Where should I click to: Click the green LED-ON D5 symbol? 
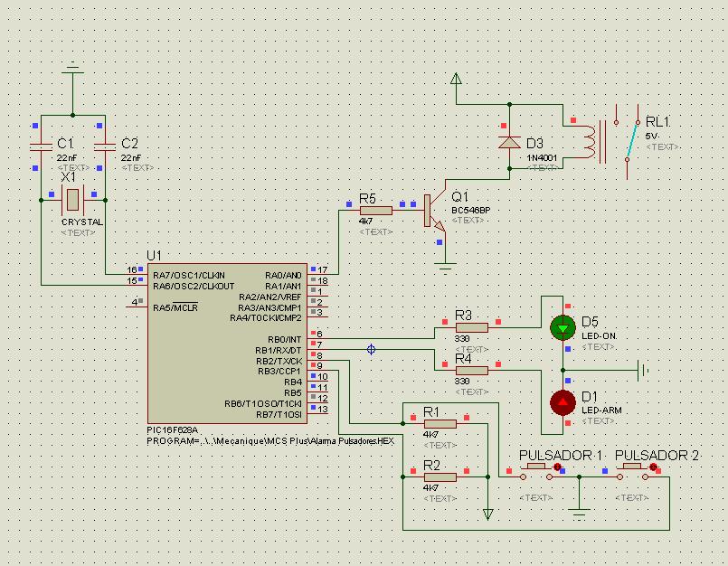click(564, 327)
